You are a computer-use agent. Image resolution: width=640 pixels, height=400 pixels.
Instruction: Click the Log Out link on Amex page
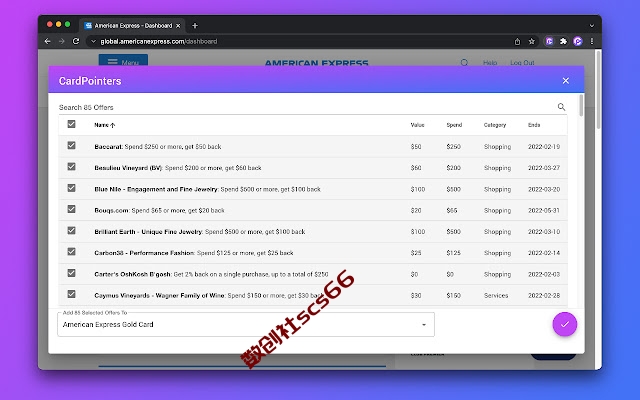522,62
